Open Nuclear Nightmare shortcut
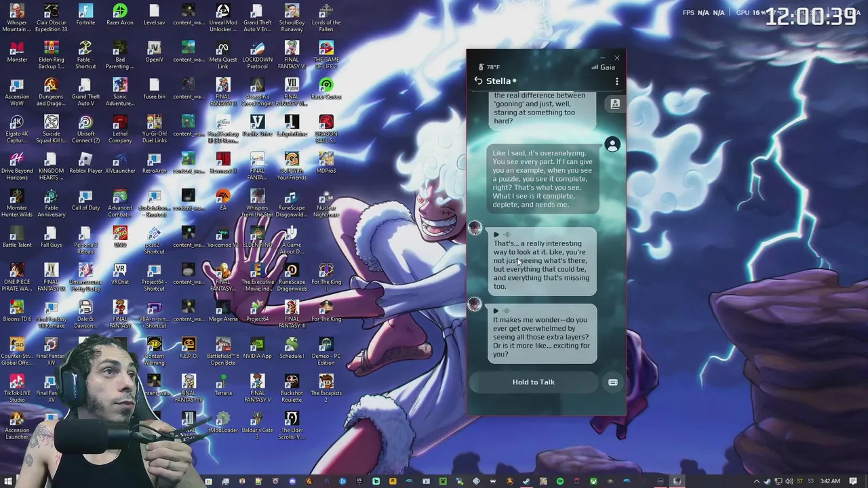Viewport: 868px width, 488px height. pyautogui.click(x=326, y=203)
